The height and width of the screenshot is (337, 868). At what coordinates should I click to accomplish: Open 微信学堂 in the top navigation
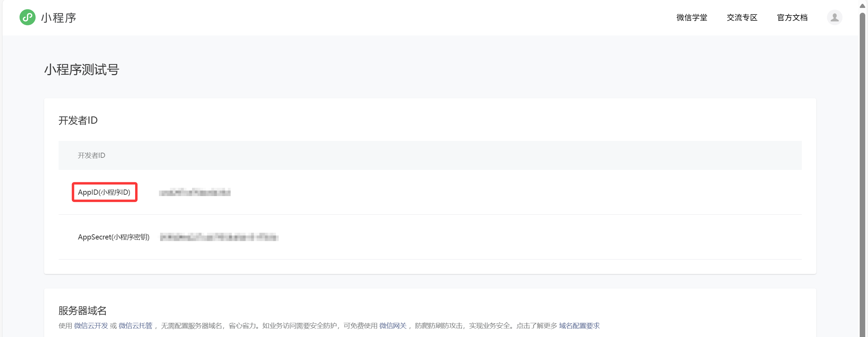692,18
